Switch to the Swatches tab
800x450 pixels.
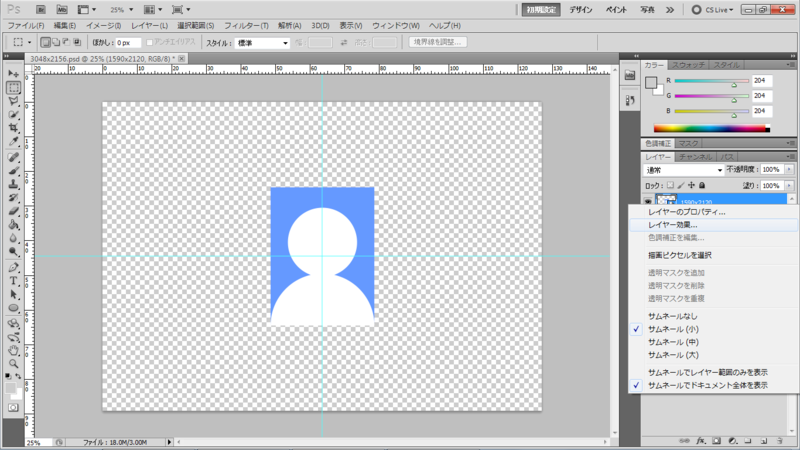coord(688,65)
